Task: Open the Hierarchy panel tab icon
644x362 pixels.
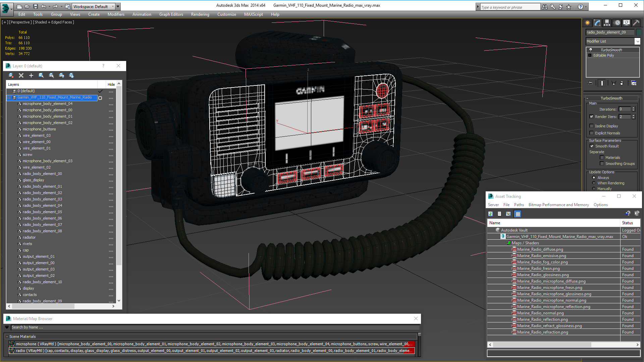Action: click(607, 23)
